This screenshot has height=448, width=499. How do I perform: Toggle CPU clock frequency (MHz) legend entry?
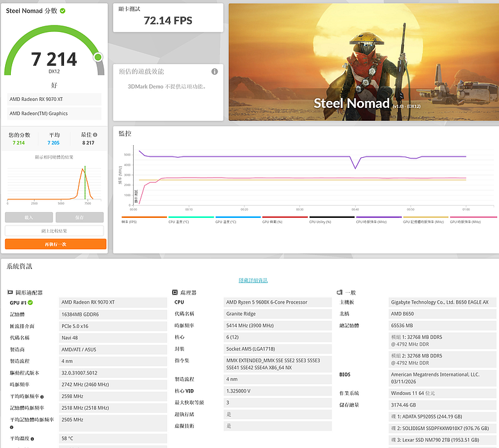pyautogui.click(x=379, y=220)
